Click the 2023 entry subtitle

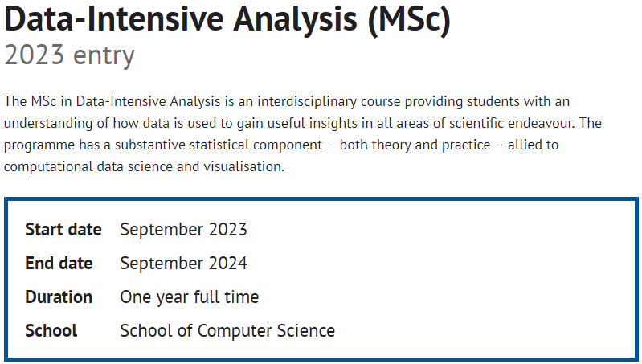(x=69, y=55)
